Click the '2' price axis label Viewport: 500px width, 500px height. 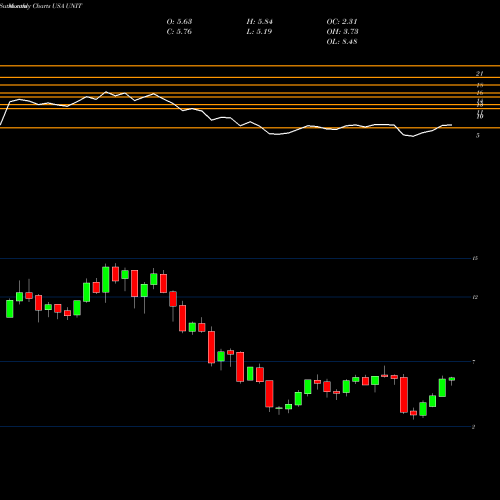point(474,427)
